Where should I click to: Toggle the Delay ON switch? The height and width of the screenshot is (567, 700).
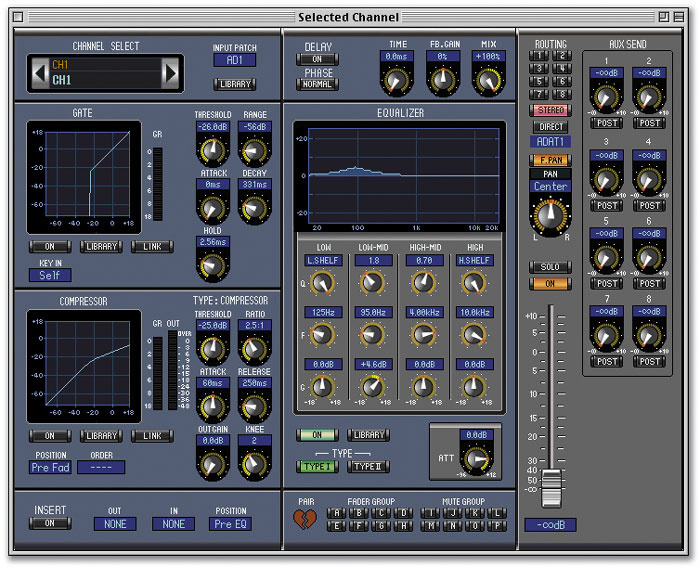(317, 59)
